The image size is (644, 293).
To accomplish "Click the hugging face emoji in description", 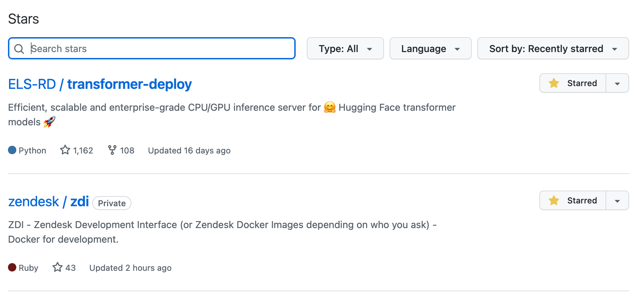I will tap(330, 107).
